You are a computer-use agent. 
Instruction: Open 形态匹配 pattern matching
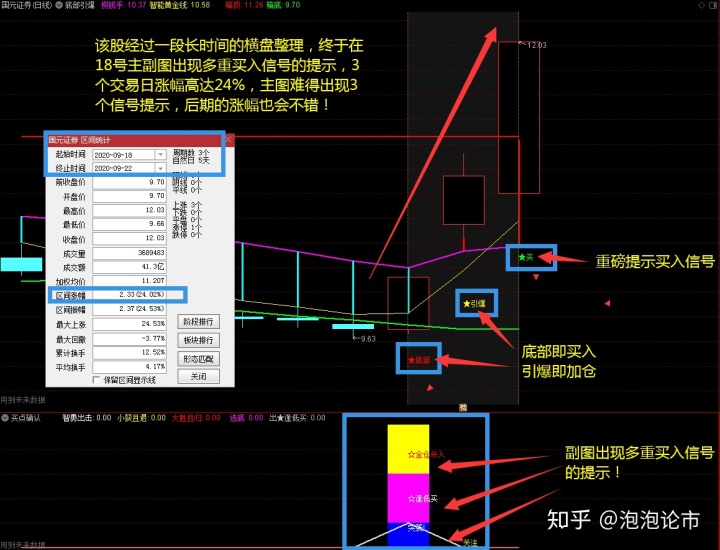(198, 359)
